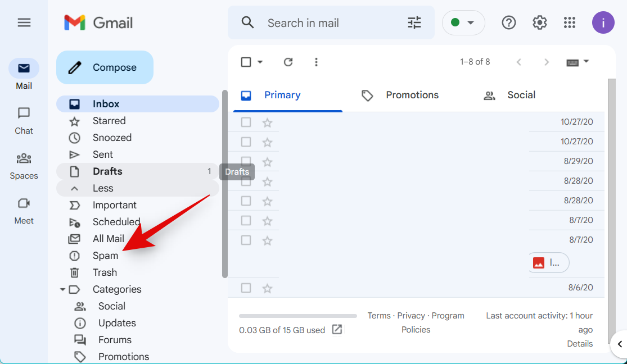Go to older messages arrow
The width and height of the screenshot is (627, 364).
[546, 62]
